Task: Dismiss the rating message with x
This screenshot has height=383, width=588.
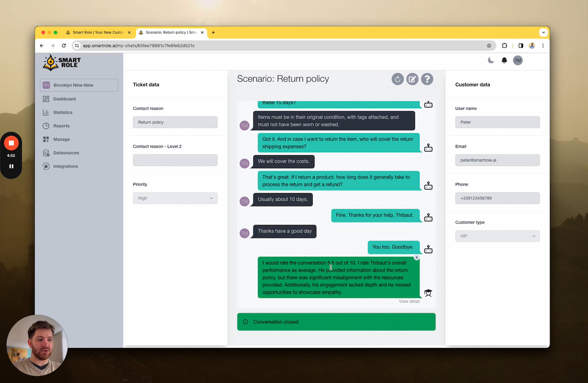Action: coord(416,258)
